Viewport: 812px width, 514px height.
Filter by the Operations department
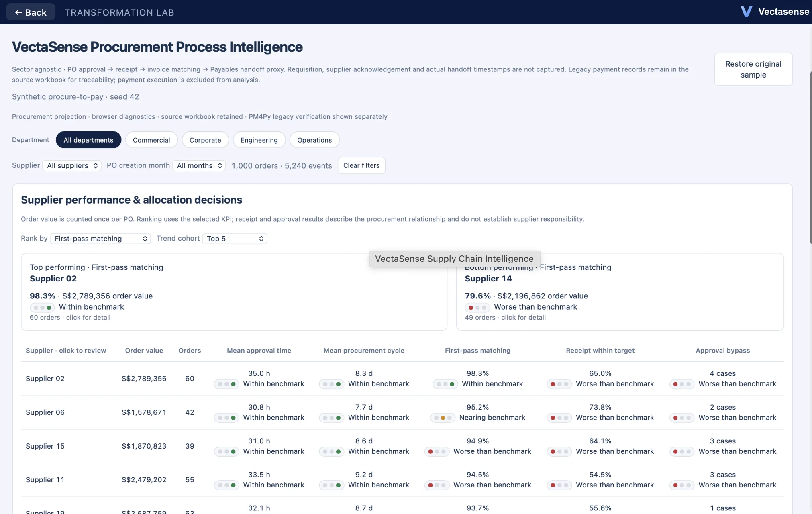point(314,140)
